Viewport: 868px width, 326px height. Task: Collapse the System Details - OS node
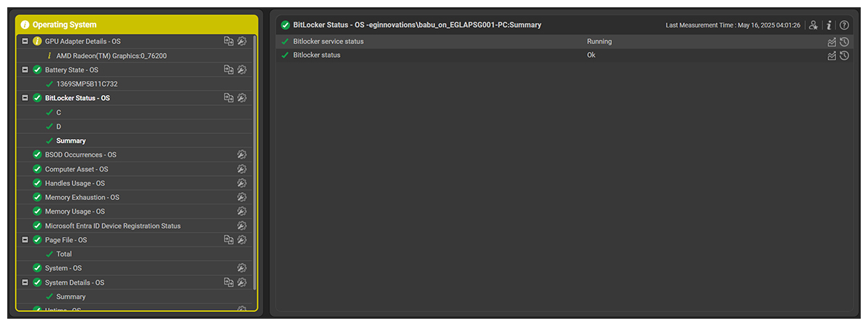[x=25, y=283]
